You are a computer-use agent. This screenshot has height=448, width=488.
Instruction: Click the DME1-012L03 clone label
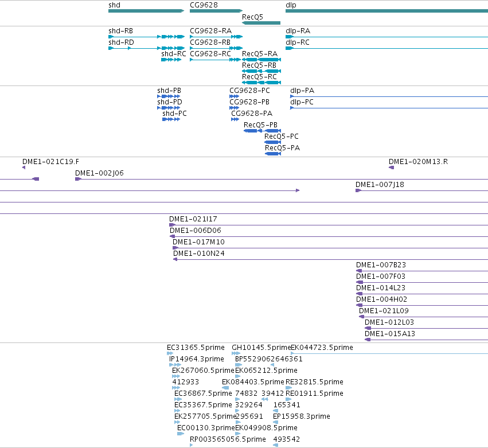(x=389, y=323)
